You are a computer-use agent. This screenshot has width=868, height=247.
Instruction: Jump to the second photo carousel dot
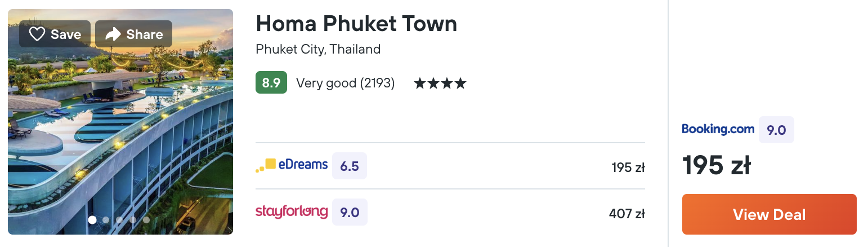coord(106,220)
